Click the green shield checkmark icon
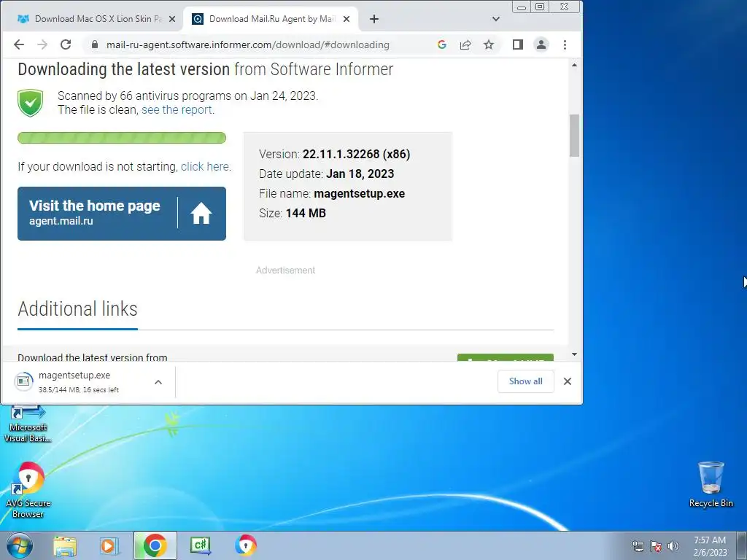Viewport: 747px width, 560px height. pos(31,103)
